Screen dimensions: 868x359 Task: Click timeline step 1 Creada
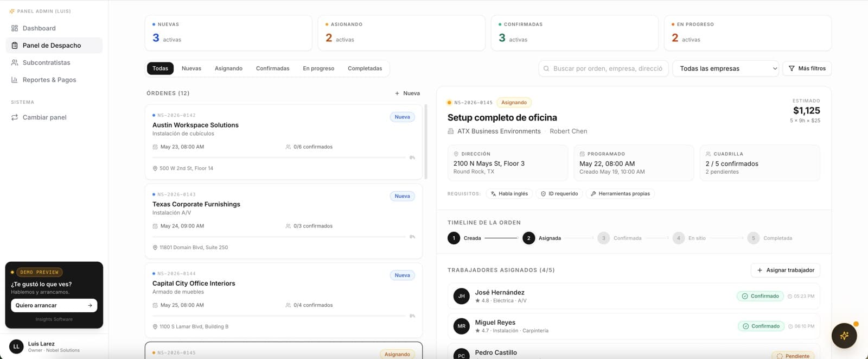coord(464,238)
